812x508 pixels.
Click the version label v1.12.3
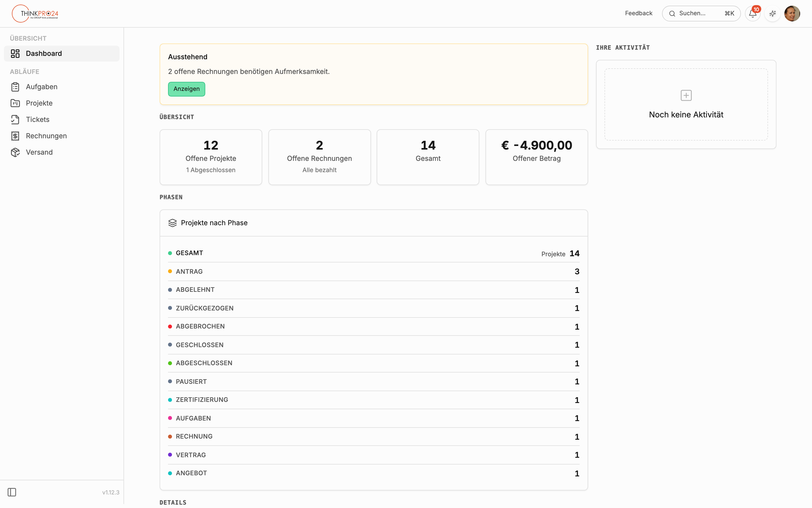(x=111, y=492)
